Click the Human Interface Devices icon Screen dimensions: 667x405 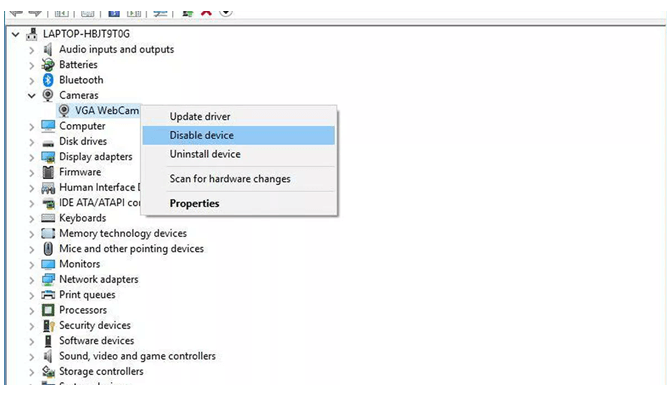click(48, 188)
